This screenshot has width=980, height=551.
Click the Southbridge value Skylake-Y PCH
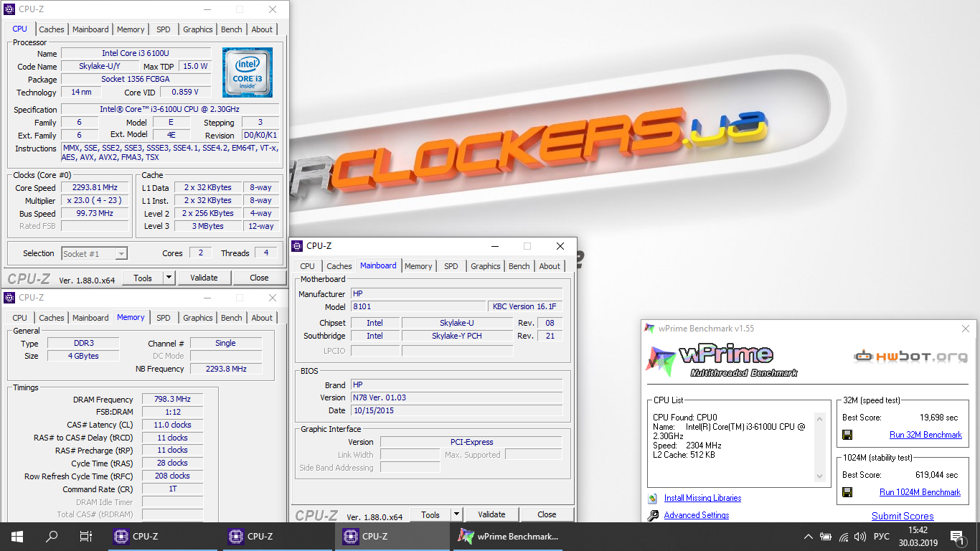coord(457,336)
